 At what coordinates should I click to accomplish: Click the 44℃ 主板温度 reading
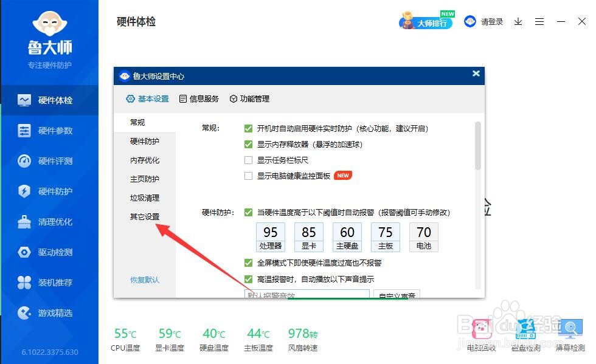coord(258,340)
